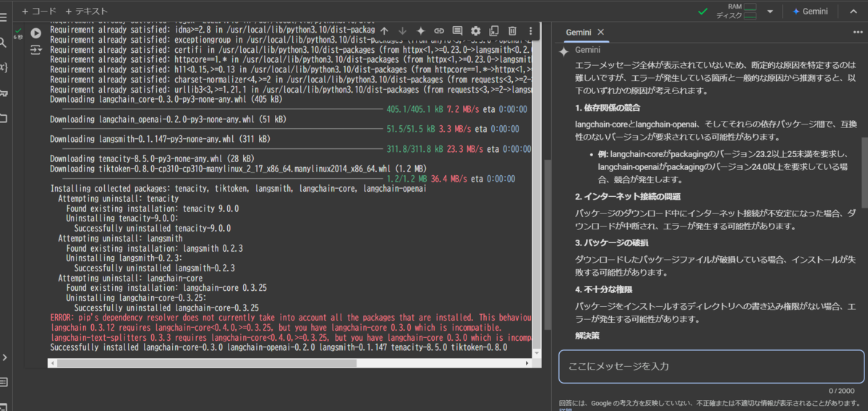Open the files folder icon in sidebar
The height and width of the screenshot is (411, 868).
point(4,118)
